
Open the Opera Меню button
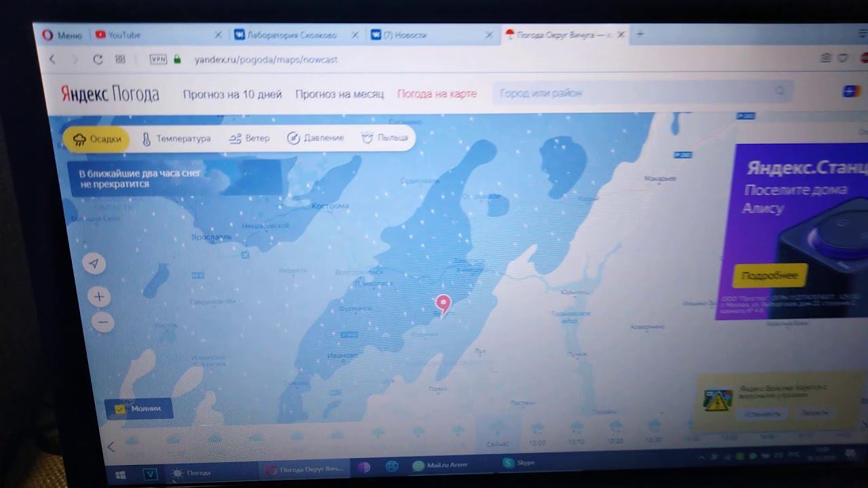pos(62,35)
